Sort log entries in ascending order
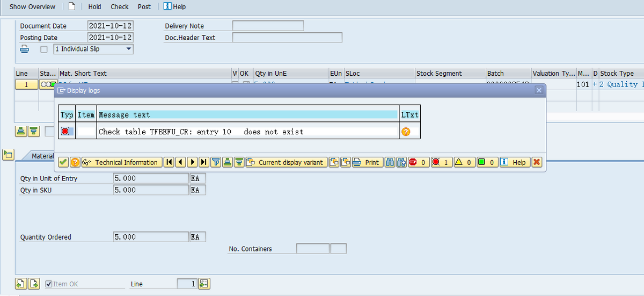This screenshot has height=296, width=644. point(228,162)
